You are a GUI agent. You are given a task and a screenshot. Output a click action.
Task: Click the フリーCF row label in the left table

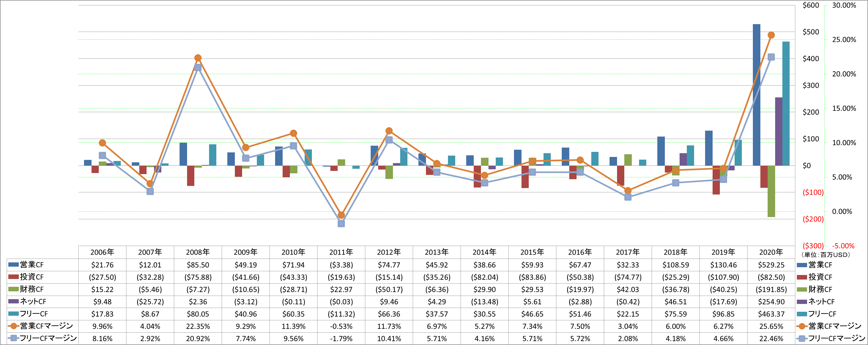click(34, 314)
